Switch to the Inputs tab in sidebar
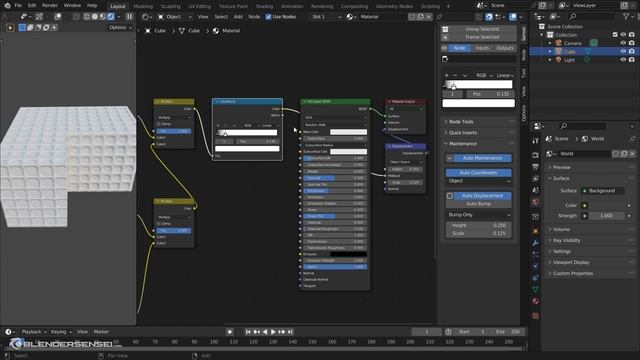 point(482,48)
